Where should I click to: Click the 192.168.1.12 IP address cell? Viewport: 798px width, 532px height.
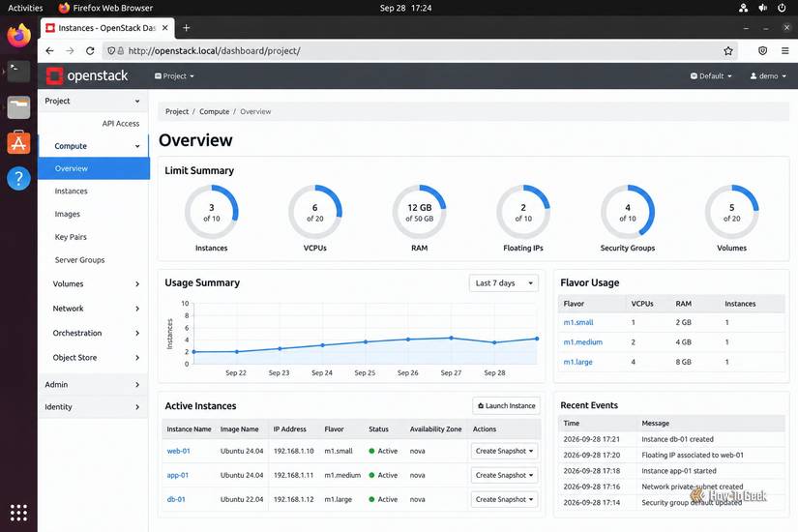point(294,499)
